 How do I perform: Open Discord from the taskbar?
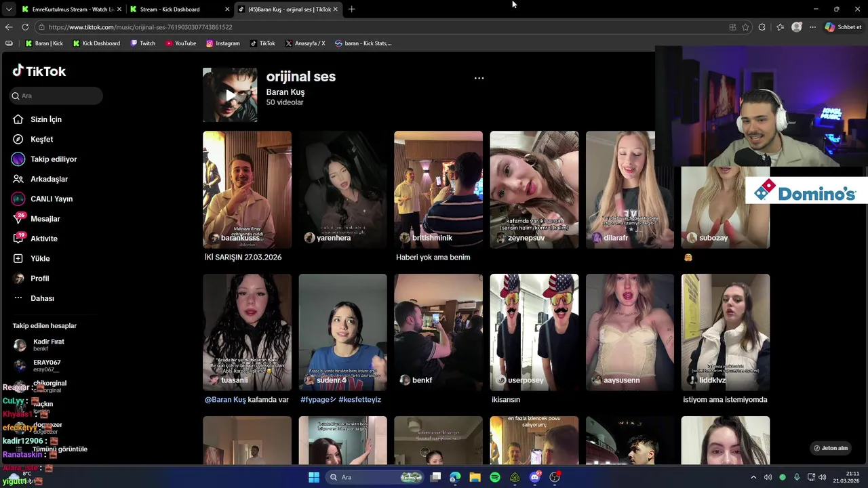tap(535, 477)
